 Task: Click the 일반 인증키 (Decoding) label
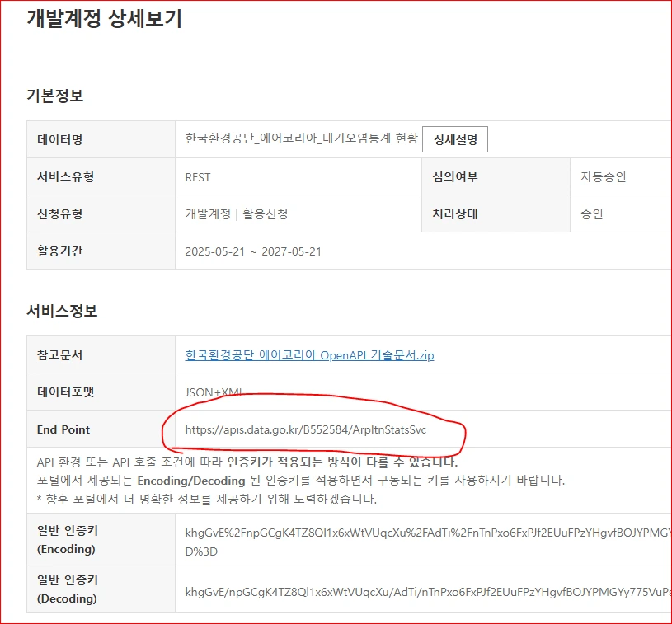[68, 589]
